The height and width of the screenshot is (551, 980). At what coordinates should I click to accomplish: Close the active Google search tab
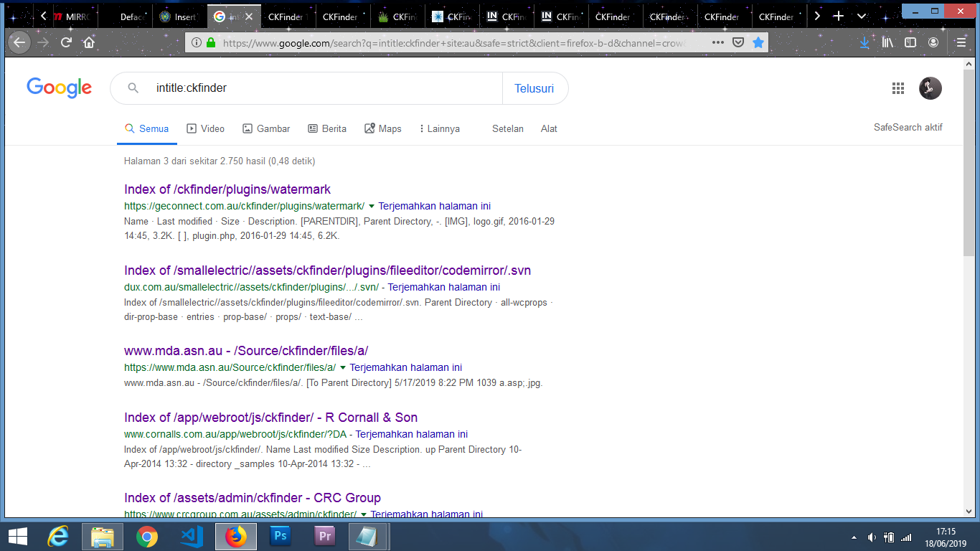click(249, 17)
